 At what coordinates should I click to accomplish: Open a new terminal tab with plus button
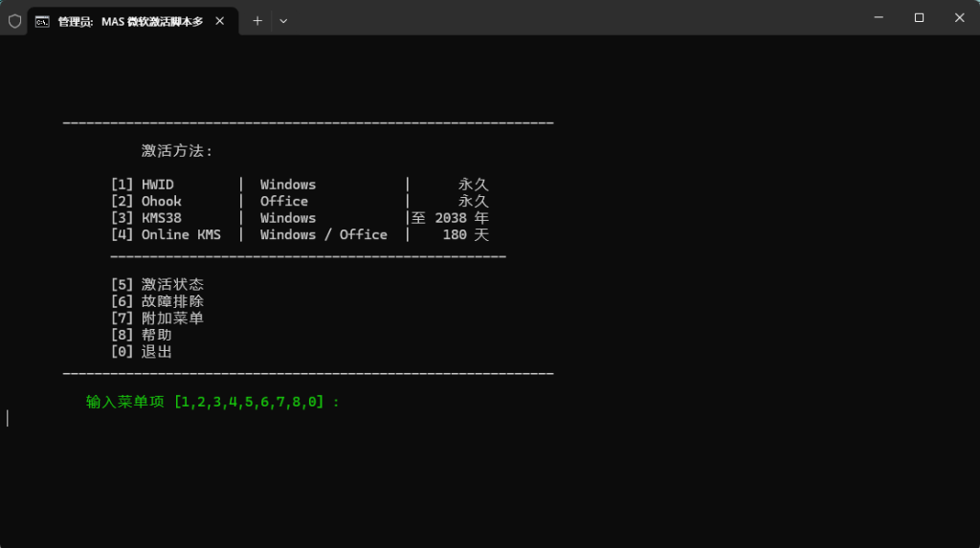pyautogui.click(x=257, y=20)
